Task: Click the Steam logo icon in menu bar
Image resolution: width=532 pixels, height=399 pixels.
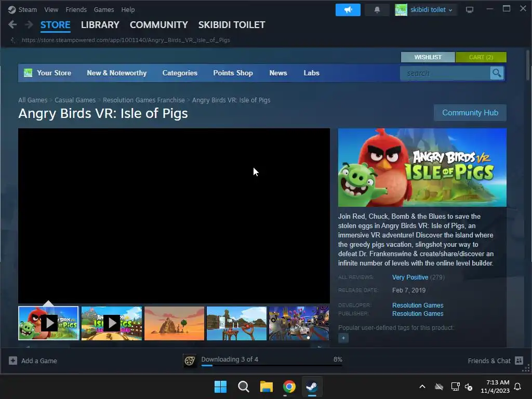Action: [x=12, y=10]
